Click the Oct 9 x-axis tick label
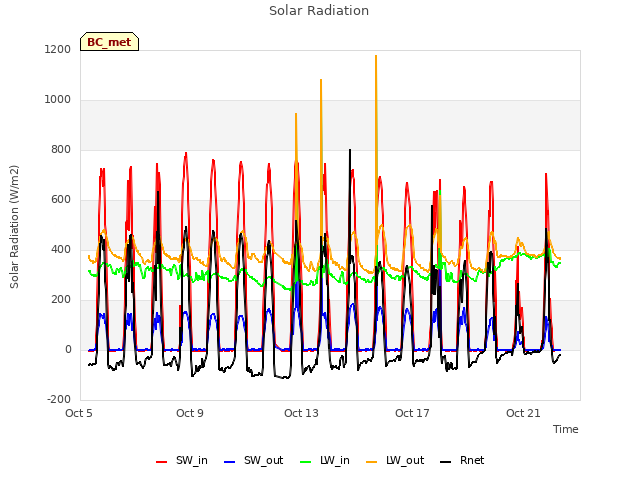Image resolution: width=640 pixels, height=480 pixels. pos(190,413)
